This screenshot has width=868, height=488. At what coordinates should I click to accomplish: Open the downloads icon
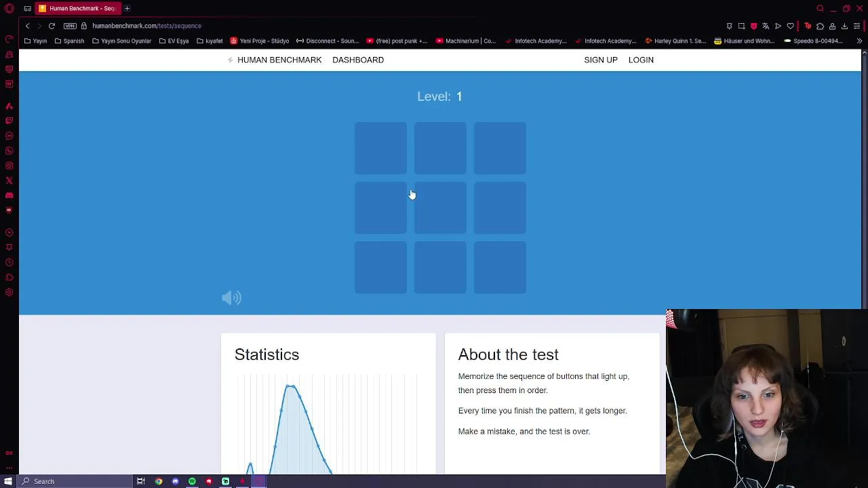tap(844, 26)
